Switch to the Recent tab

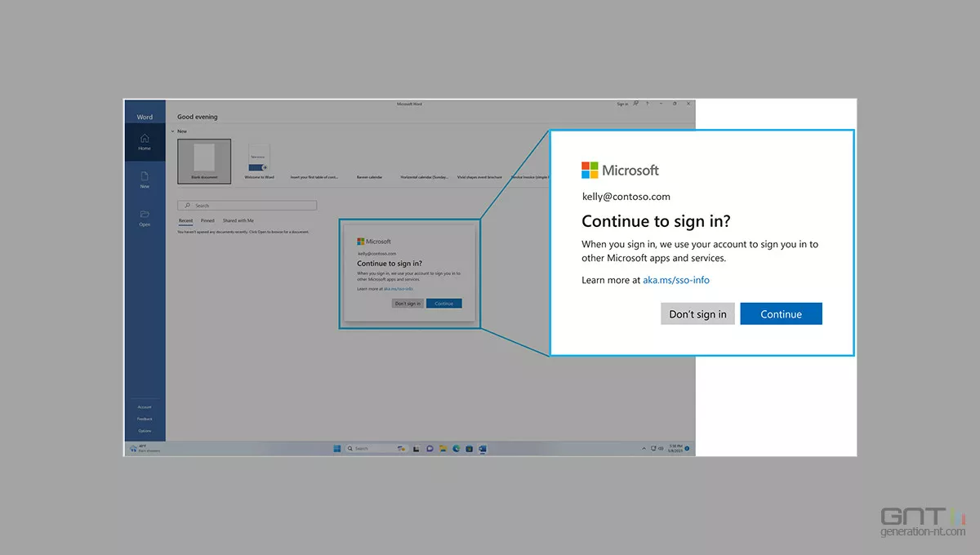pyautogui.click(x=186, y=220)
